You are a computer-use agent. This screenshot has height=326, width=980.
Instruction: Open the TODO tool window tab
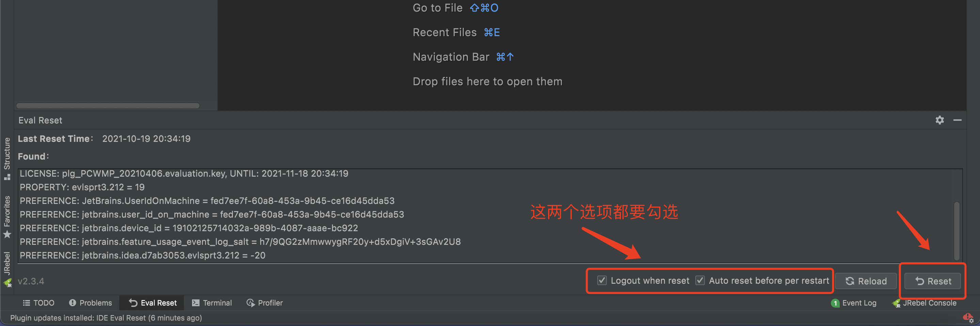pyautogui.click(x=38, y=303)
